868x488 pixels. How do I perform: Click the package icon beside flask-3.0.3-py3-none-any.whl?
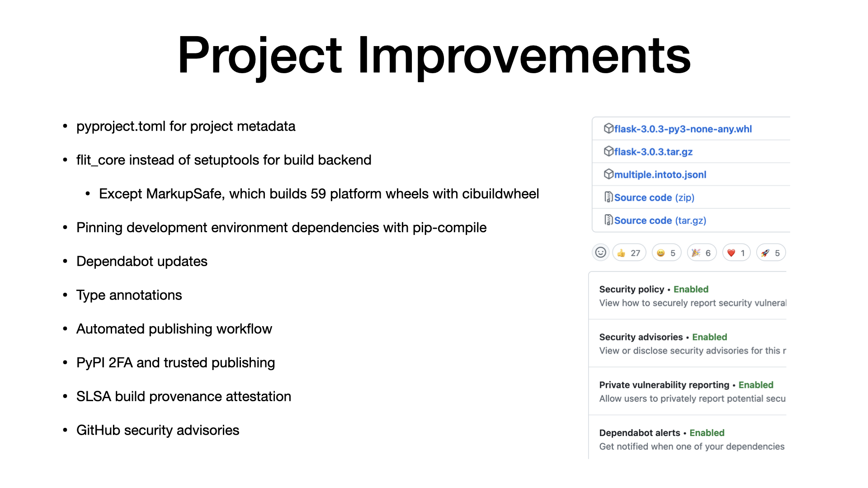click(x=609, y=129)
